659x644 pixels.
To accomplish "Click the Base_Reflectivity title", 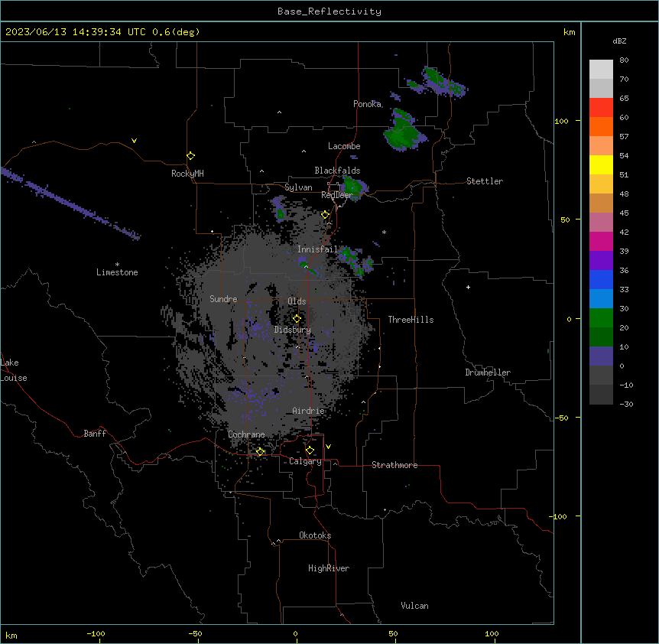I will coord(329,11).
